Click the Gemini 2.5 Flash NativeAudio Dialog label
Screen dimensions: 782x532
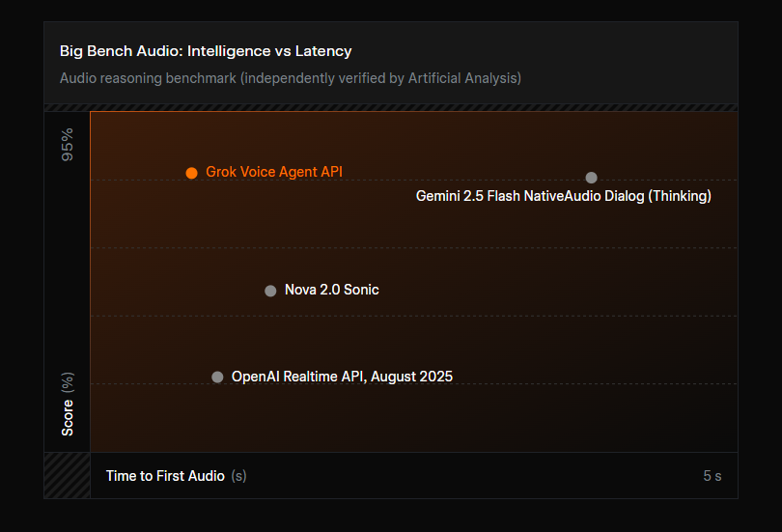(563, 196)
